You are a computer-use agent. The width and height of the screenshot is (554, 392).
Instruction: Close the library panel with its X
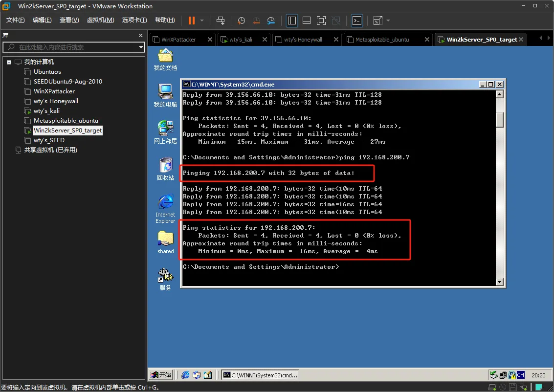tap(141, 35)
